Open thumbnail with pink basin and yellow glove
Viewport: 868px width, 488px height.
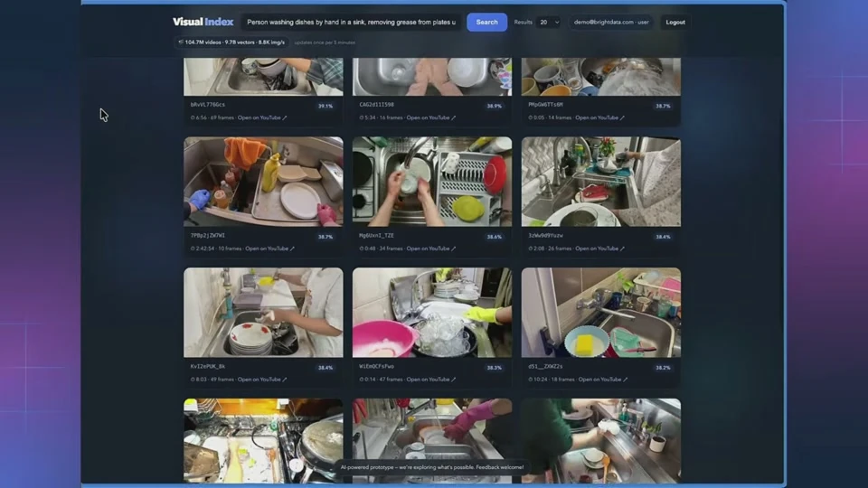pos(432,313)
